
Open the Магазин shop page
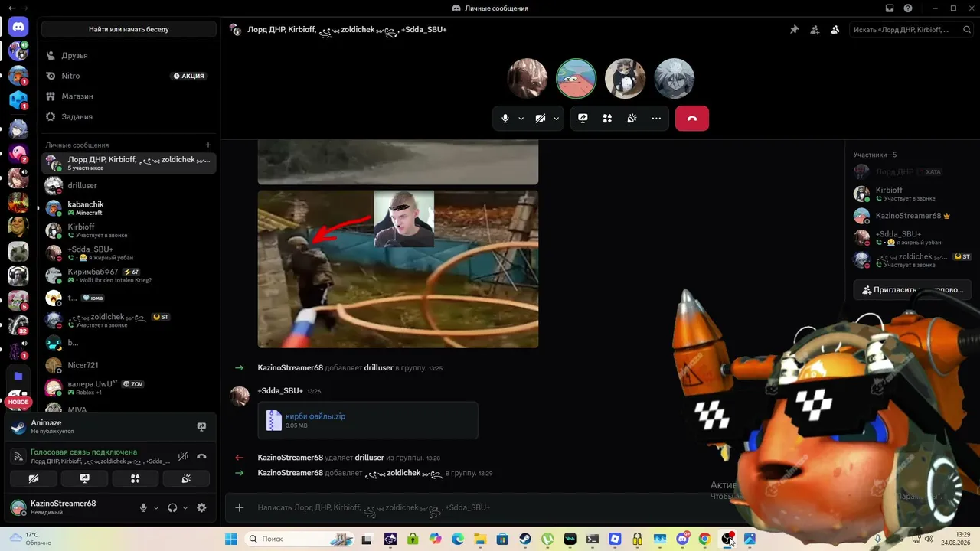[x=129, y=96]
